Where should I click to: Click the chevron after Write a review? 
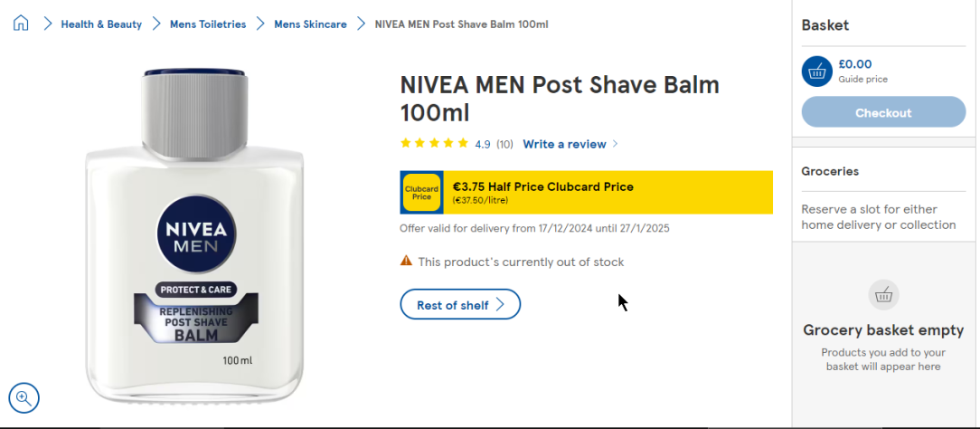tap(616, 144)
